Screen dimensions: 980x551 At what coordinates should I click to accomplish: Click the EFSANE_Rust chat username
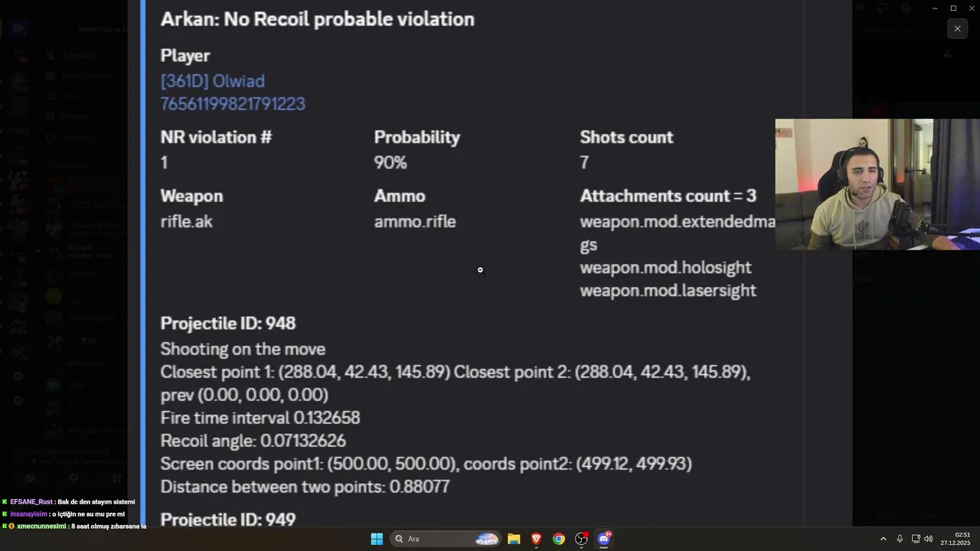coord(31,502)
